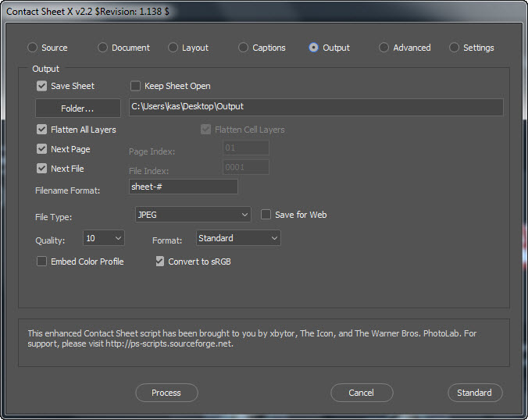
Task: Click the Quality label
Action: click(50, 240)
